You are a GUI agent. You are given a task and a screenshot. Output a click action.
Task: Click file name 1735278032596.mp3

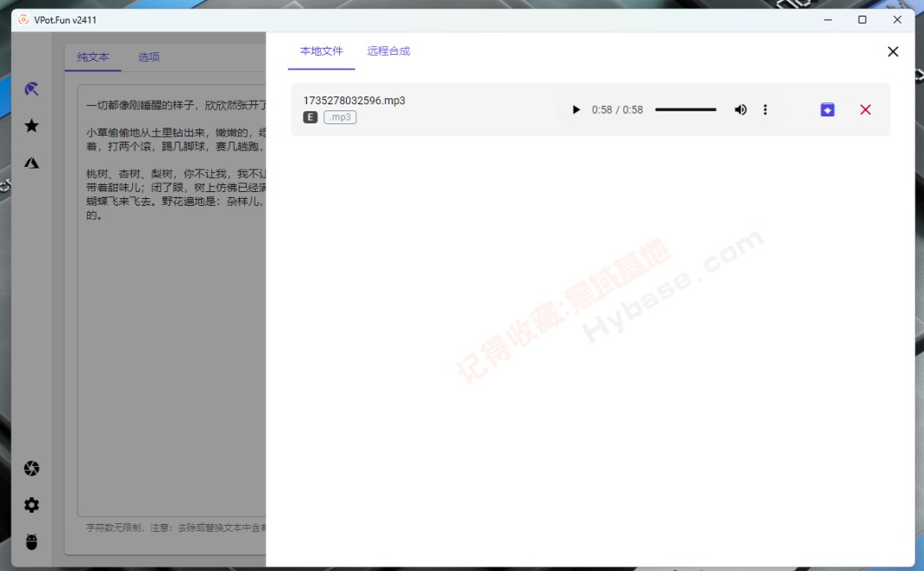354,101
